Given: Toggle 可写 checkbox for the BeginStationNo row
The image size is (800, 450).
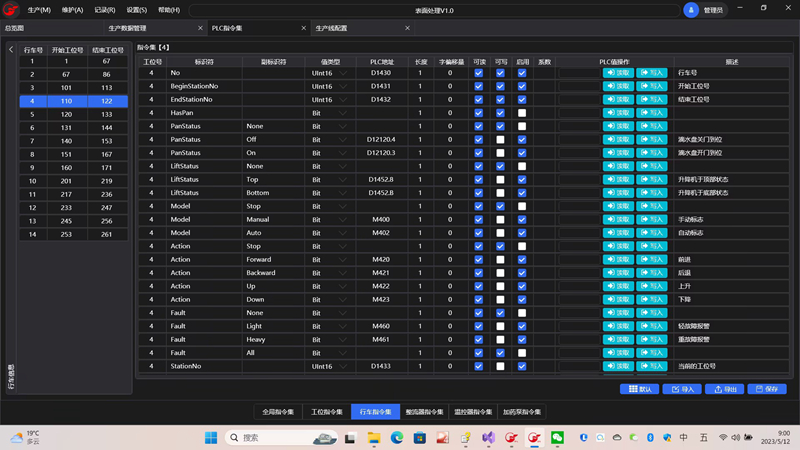Looking at the screenshot, I should [x=500, y=87].
